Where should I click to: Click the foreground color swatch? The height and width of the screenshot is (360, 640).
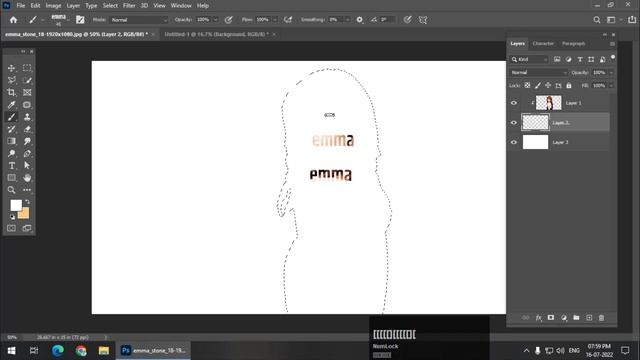[x=16, y=205]
